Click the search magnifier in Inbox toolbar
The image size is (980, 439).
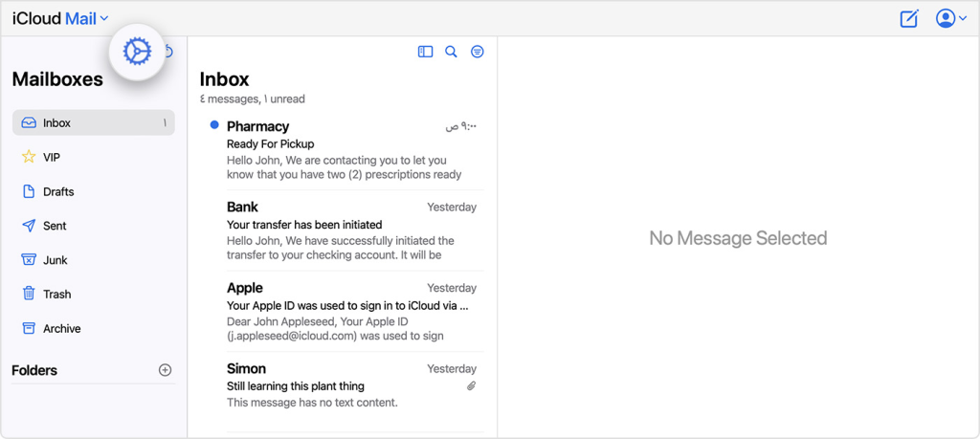(451, 52)
